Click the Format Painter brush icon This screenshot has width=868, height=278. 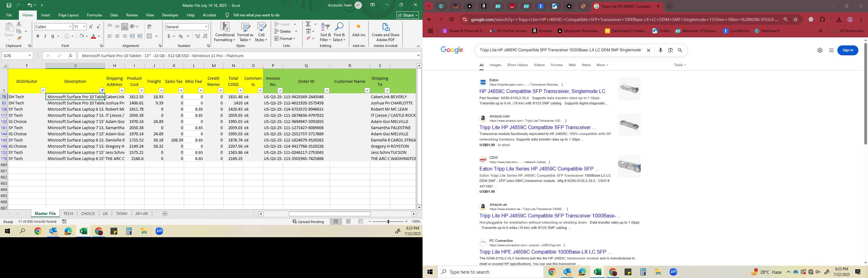(x=19, y=38)
